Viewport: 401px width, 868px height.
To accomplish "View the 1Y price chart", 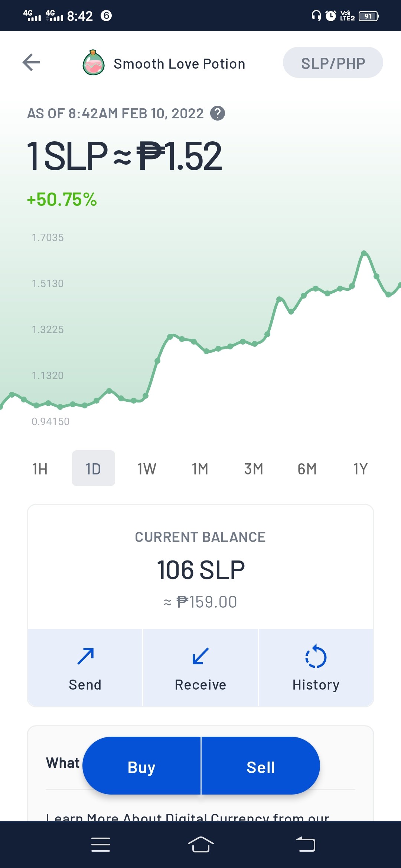I will [361, 469].
